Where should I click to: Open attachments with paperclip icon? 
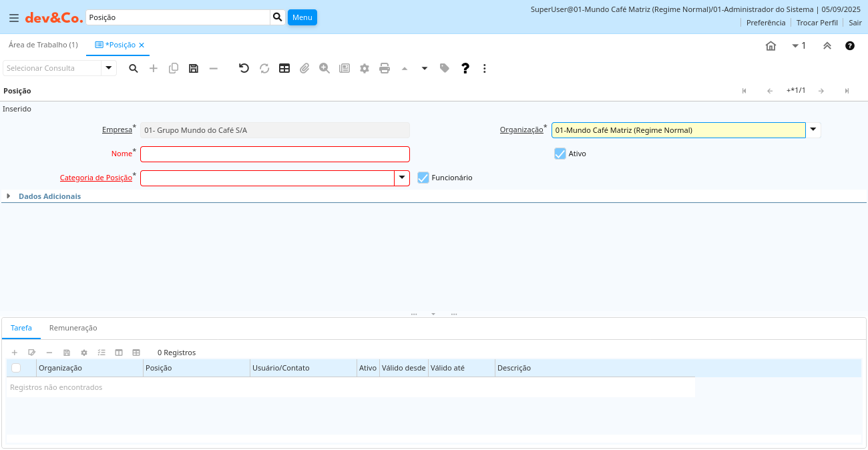coord(304,68)
